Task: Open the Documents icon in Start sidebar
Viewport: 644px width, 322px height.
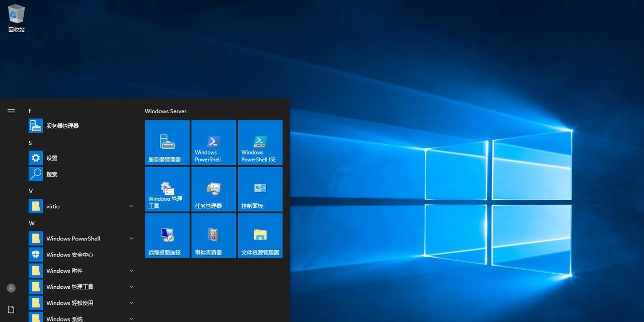Action: tap(11, 309)
